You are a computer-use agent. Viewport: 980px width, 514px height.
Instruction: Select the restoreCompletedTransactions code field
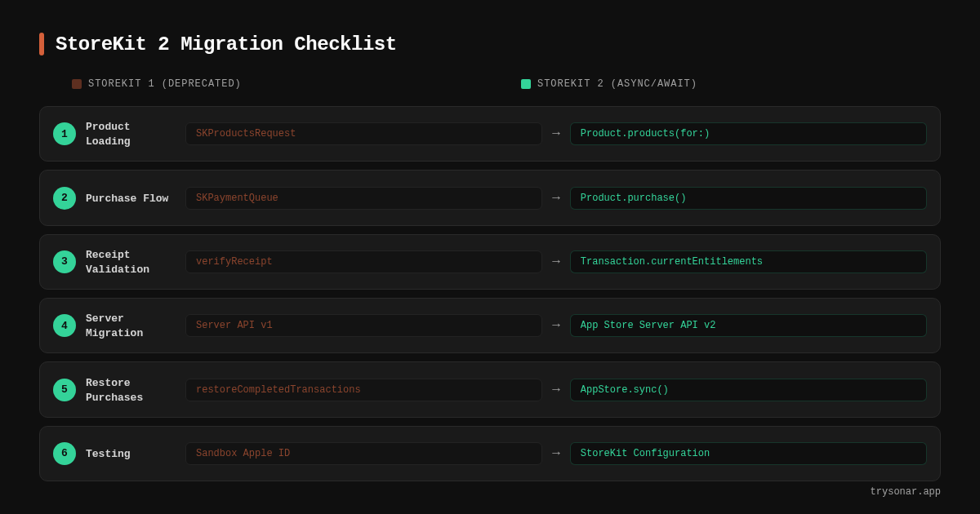tap(363, 390)
